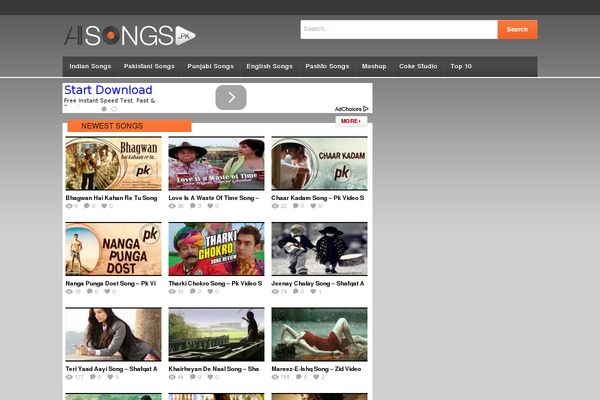Open the Mashup menu item
Screen dimensions: 600x400
pyautogui.click(x=374, y=67)
